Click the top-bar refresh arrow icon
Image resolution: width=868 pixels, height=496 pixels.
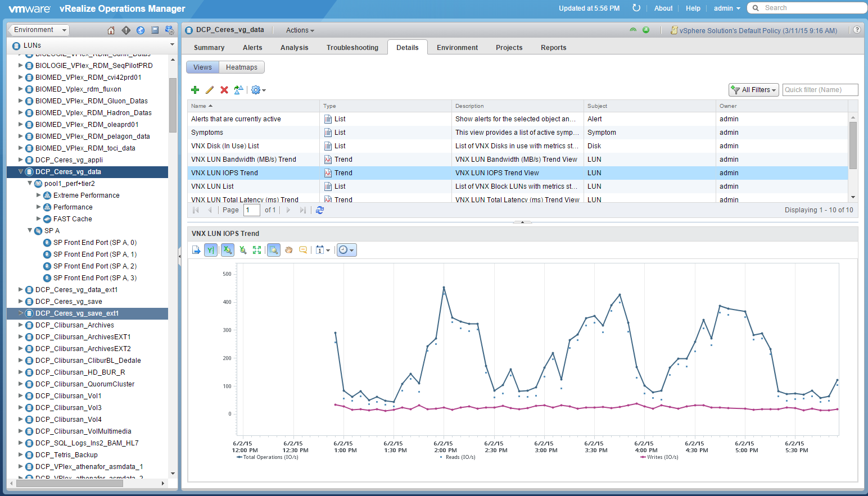pos(636,8)
